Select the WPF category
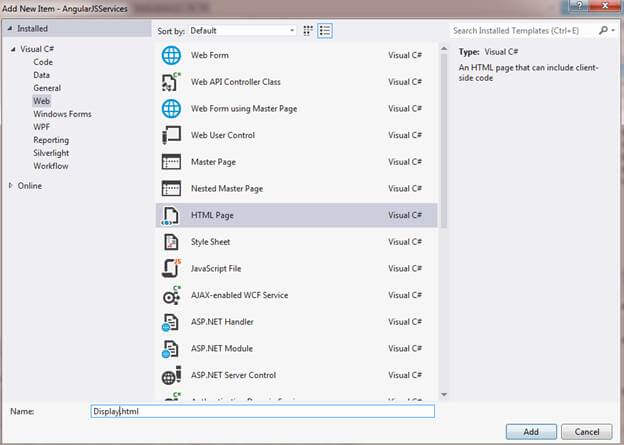The image size is (624, 445). pyautogui.click(x=41, y=127)
